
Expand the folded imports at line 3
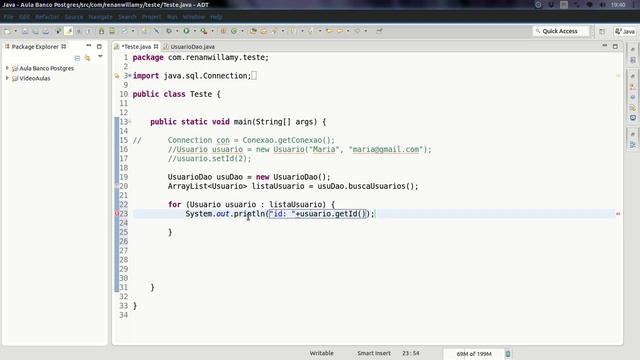point(130,76)
